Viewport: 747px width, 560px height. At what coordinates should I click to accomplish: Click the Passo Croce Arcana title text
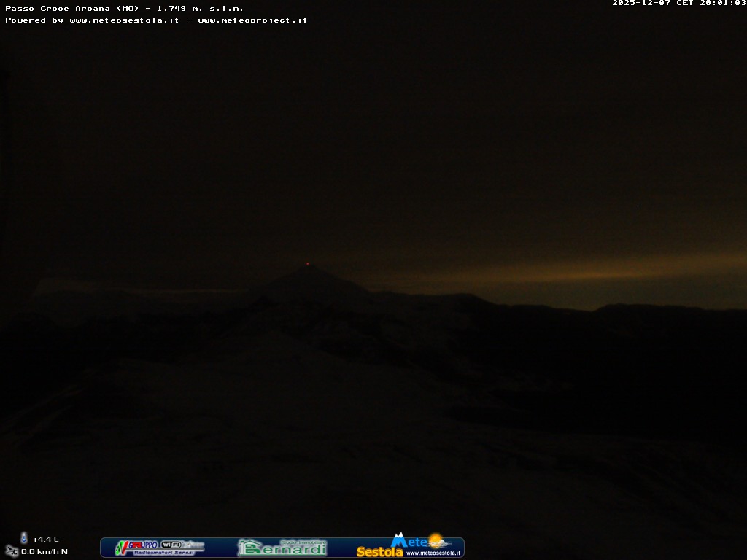71,9
